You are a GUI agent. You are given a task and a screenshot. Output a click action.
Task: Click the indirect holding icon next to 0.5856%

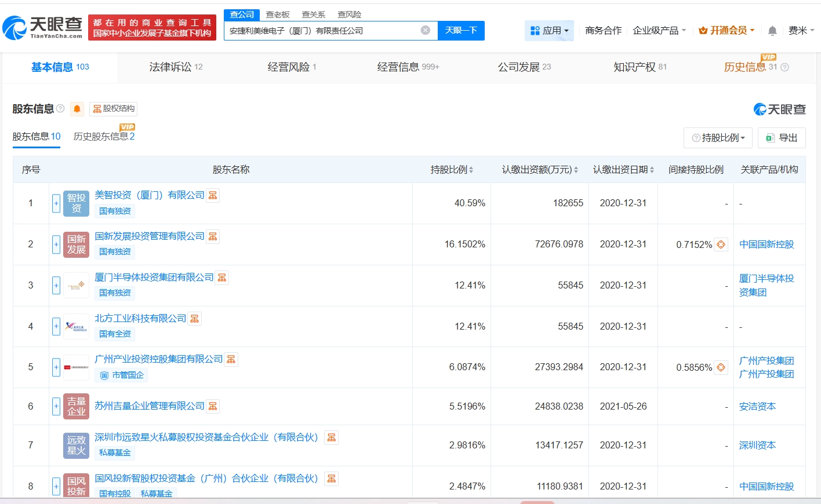pos(721,367)
